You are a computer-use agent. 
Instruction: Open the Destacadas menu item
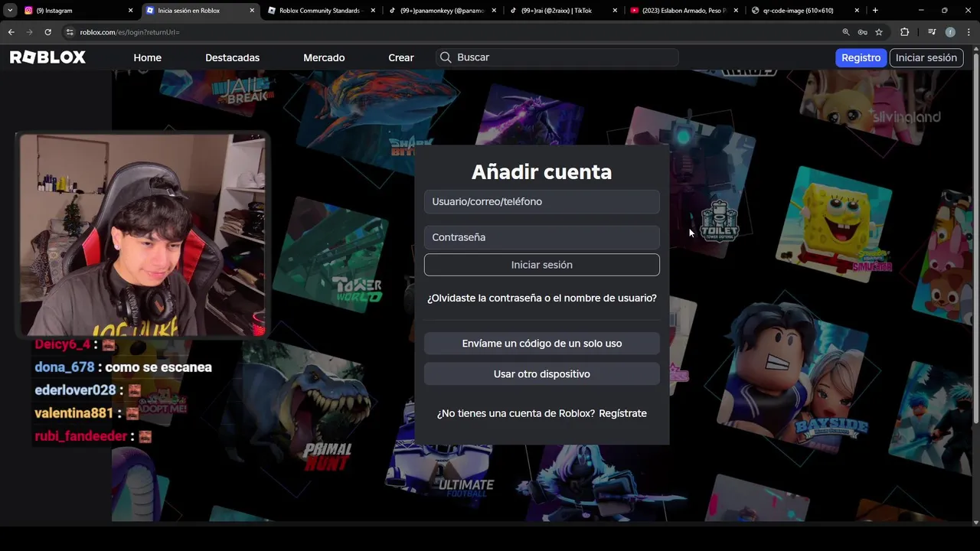[x=232, y=57]
